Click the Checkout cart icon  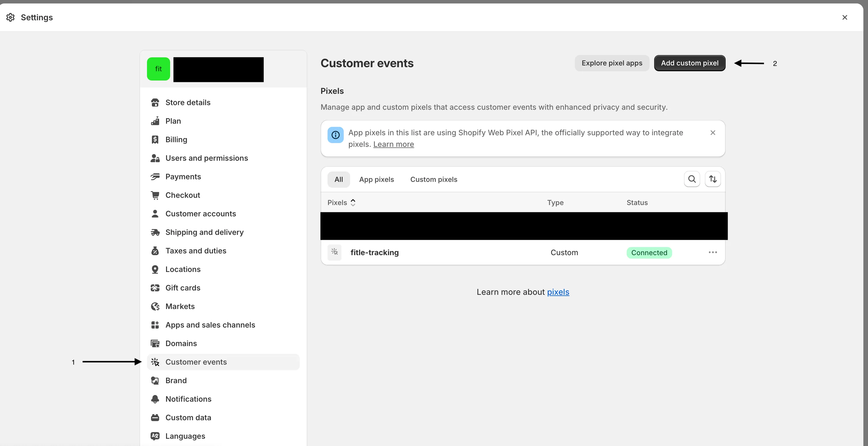[155, 195]
